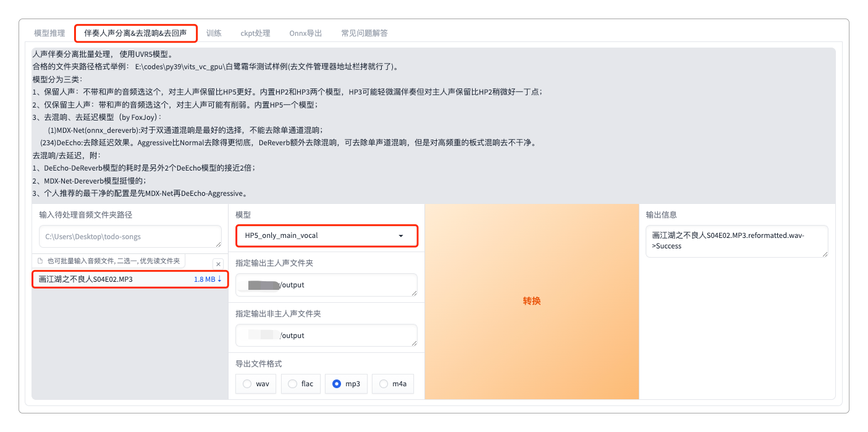This screenshot has width=868, height=432.
Task: Download 画江湖之不良人S04E02.MP3 via 1.8 MB link
Action: [208, 279]
